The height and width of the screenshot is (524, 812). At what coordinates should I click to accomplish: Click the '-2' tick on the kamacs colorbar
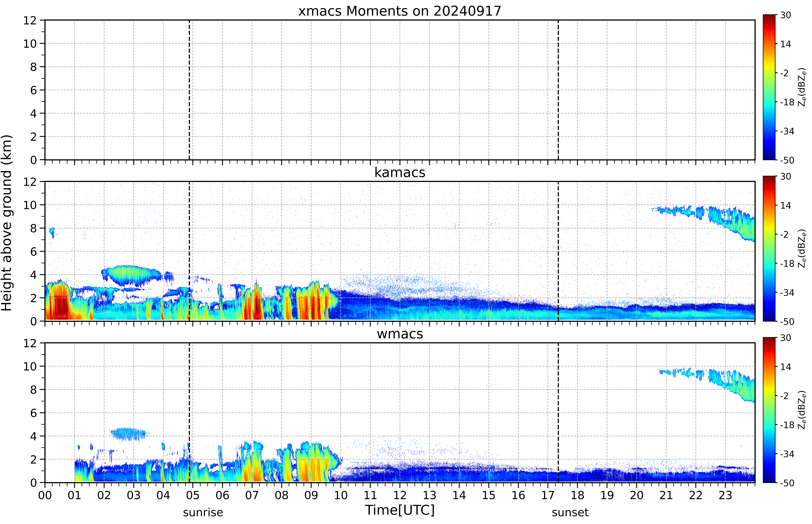coord(784,234)
